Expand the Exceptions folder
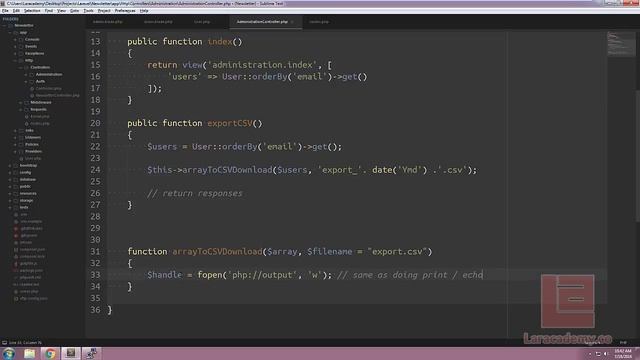 coord(16,53)
